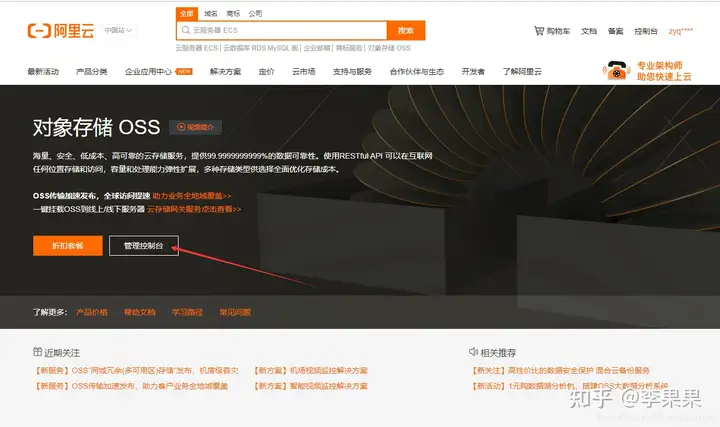This screenshot has height=427, width=720.
Task: Open 文档 in the top bar
Action: point(589,31)
